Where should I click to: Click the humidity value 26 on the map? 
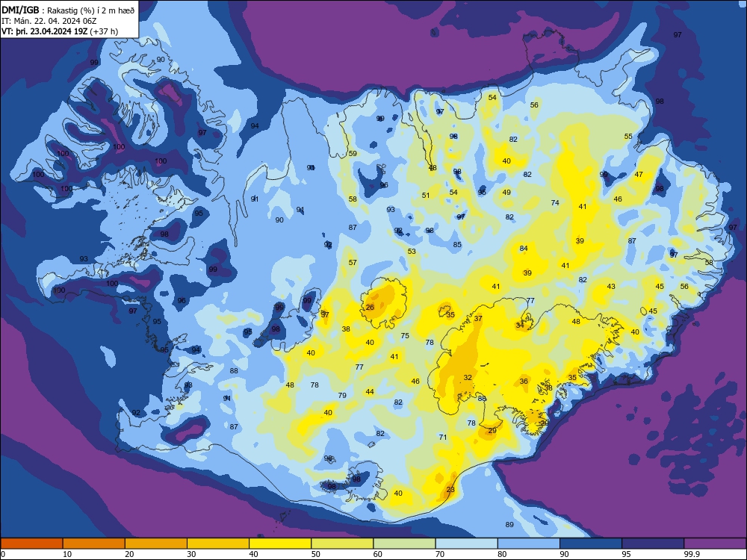tap(371, 307)
